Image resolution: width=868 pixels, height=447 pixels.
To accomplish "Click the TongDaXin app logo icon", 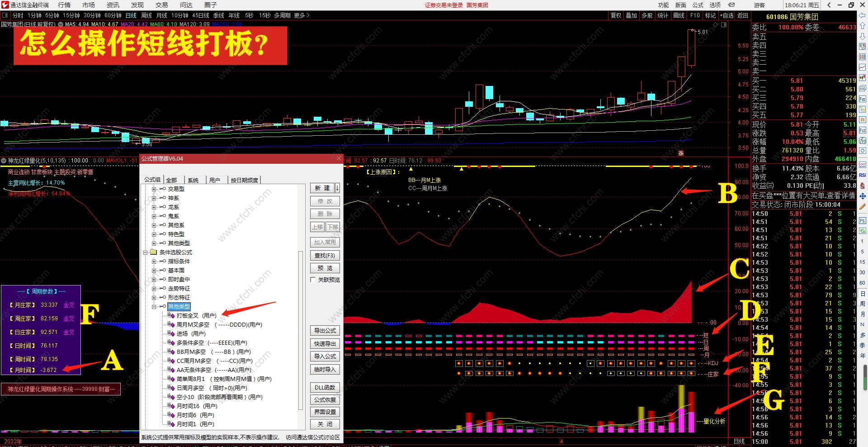I will pos(5,5).
